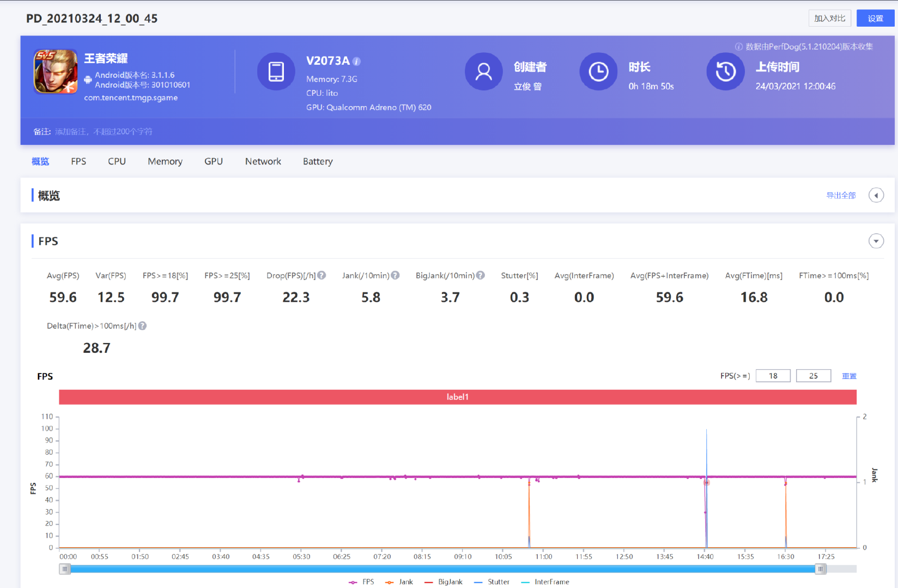
Task: Click the upload time history icon
Action: 725,71
